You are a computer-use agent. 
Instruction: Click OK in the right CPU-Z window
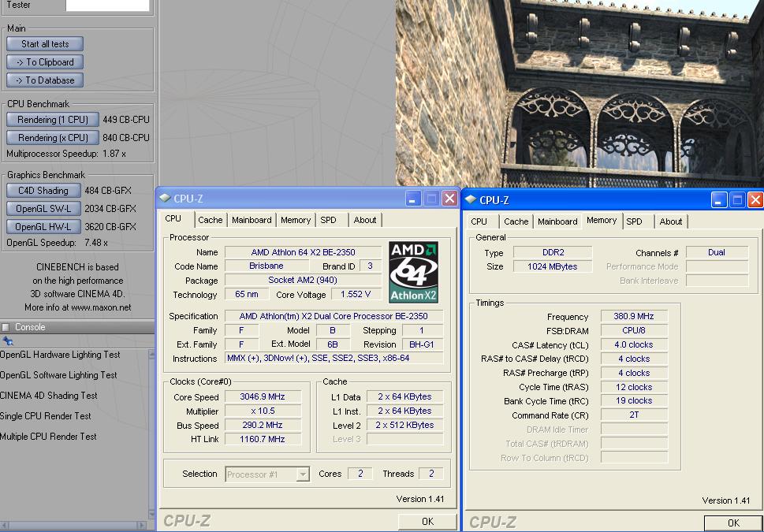tap(733, 523)
